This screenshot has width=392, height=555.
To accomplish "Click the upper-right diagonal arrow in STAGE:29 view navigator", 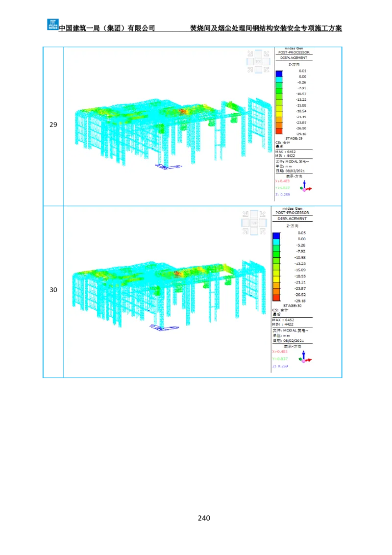I will pyautogui.click(x=266, y=53).
